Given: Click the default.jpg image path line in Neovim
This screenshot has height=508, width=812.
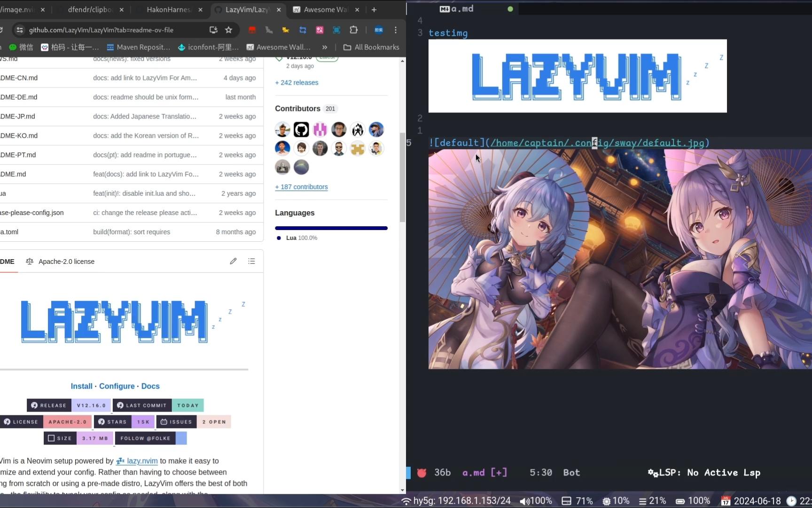Looking at the screenshot, I should (x=569, y=143).
